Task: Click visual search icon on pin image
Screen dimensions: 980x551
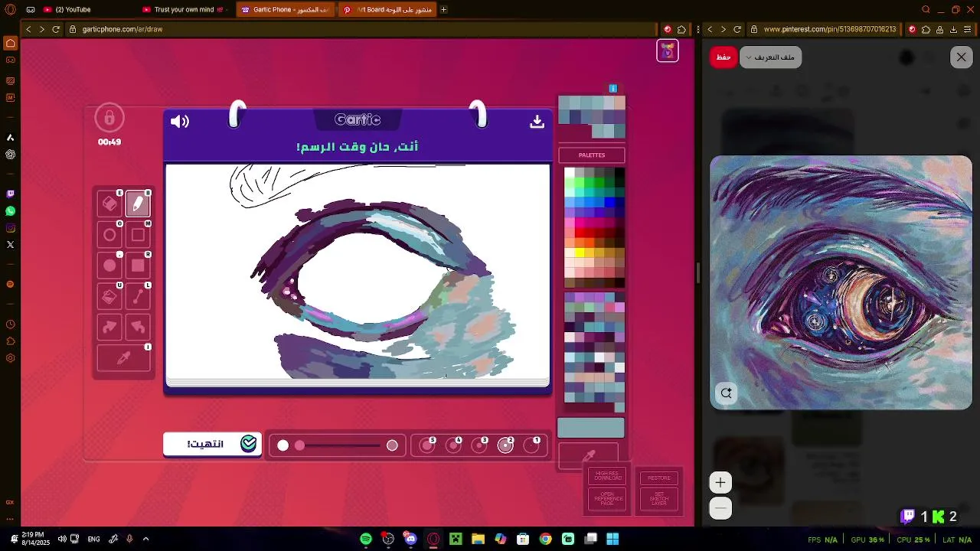Action: (x=726, y=393)
